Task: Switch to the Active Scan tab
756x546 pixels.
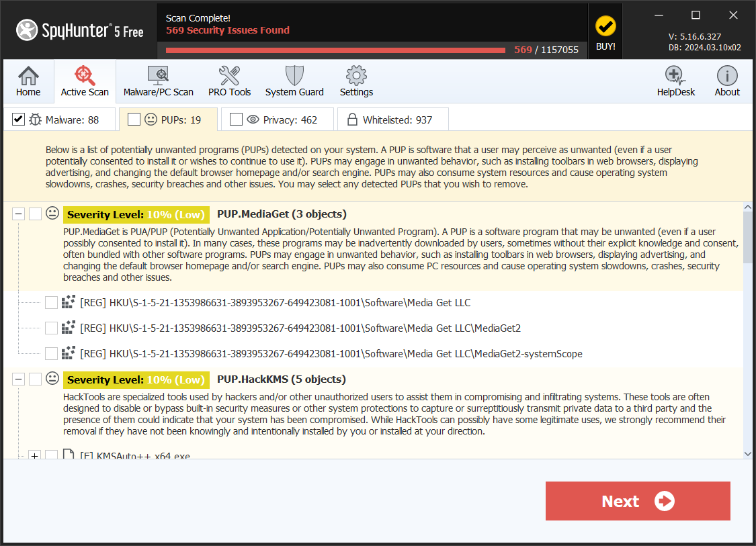Action: point(85,81)
